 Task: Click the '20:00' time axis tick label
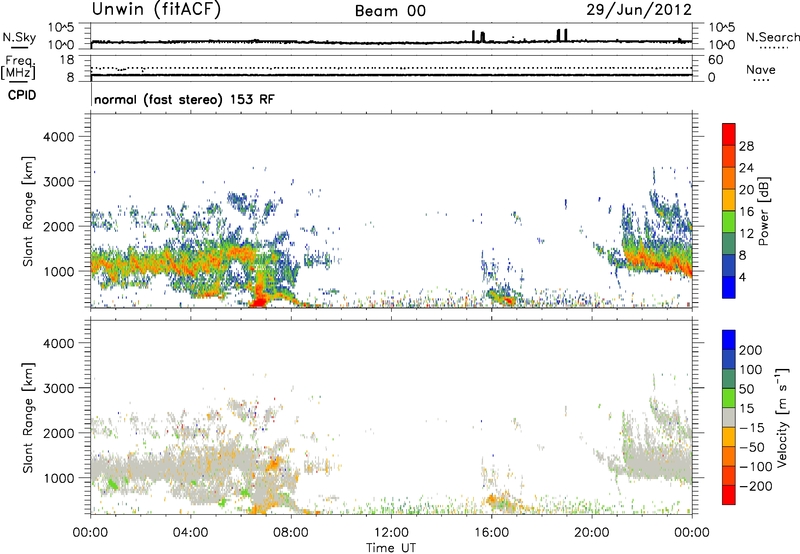click(x=591, y=533)
